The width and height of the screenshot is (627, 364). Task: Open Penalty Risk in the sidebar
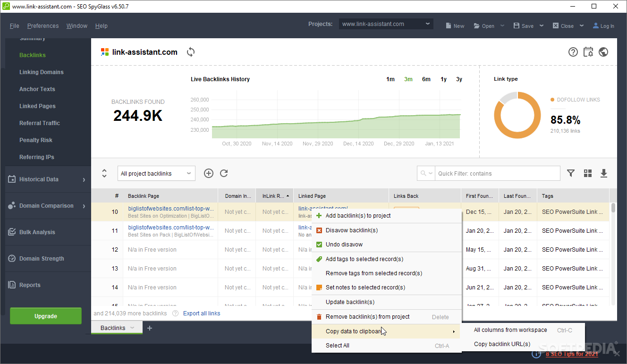36,140
